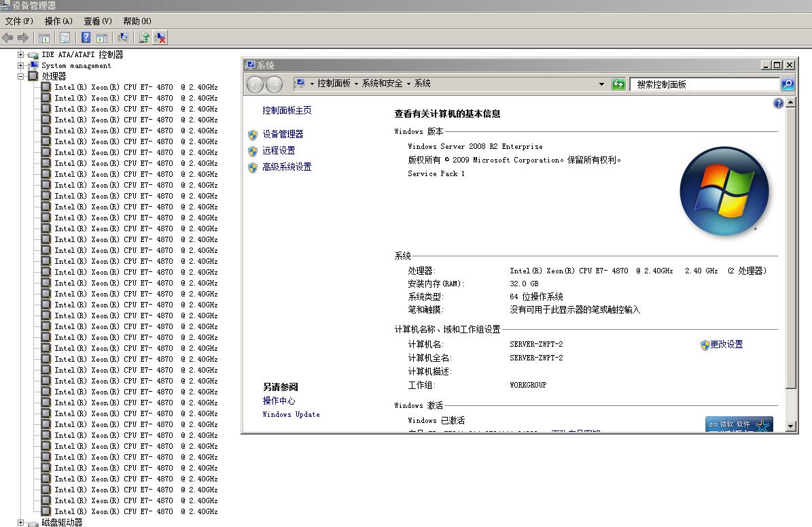Click the update driver software toolbar icon
The image size is (812, 527).
click(x=144, y=38)
